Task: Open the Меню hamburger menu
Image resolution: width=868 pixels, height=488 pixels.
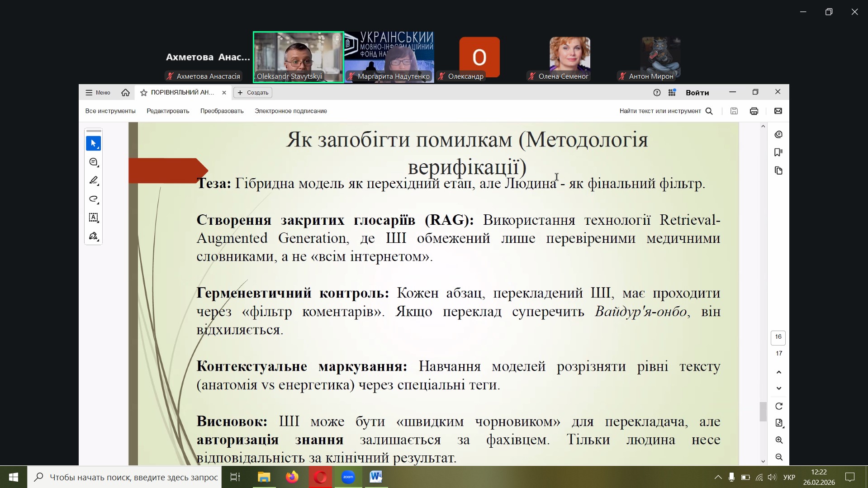Action: (98, 93)
